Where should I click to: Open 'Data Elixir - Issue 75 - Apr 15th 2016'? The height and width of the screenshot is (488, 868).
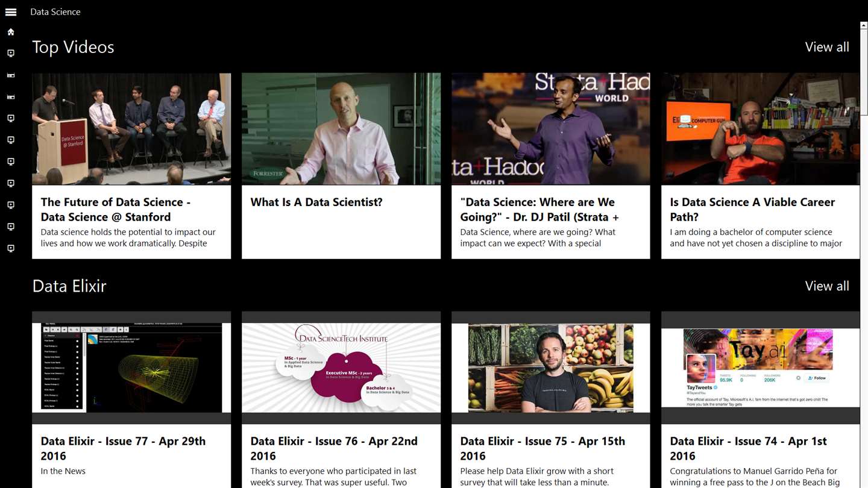(x=542, y=448)
